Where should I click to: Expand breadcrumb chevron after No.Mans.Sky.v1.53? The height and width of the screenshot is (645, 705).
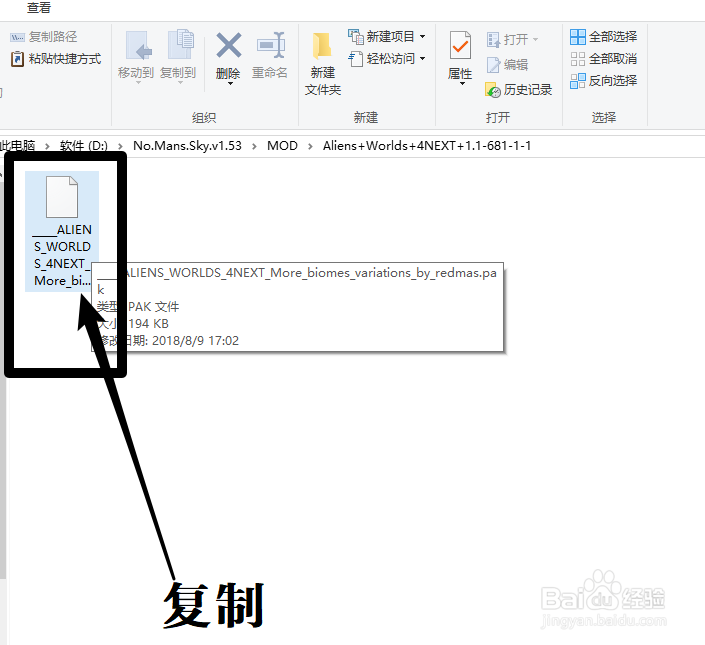(x=254, y=146)
